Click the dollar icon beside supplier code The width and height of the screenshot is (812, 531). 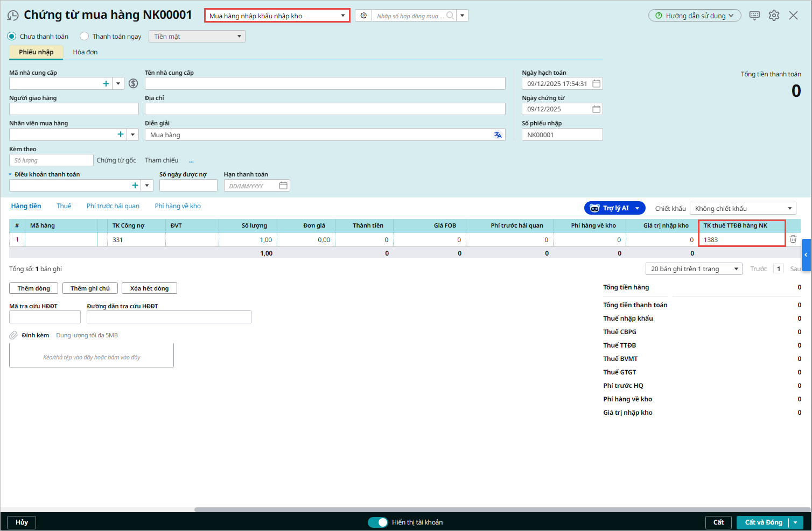coord(133,83)
